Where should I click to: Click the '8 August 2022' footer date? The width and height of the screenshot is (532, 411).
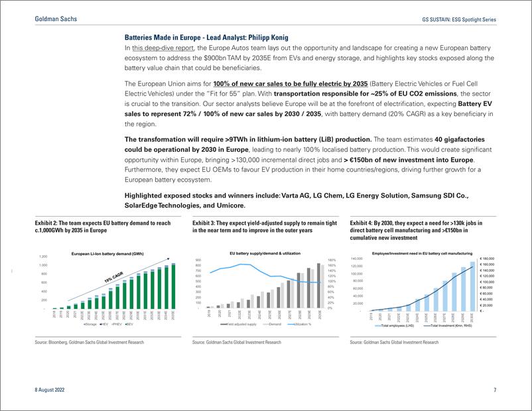[x=50, y=390]
